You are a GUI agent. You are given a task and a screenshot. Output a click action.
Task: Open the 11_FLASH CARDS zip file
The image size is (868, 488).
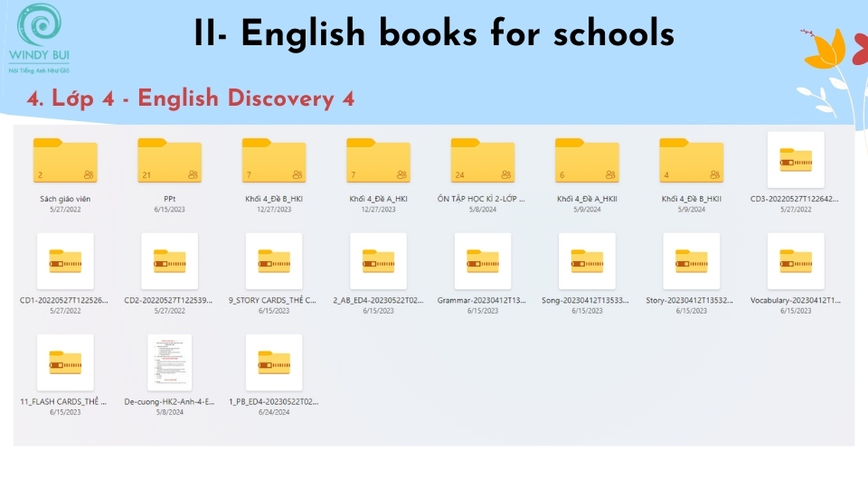point(65,362)
